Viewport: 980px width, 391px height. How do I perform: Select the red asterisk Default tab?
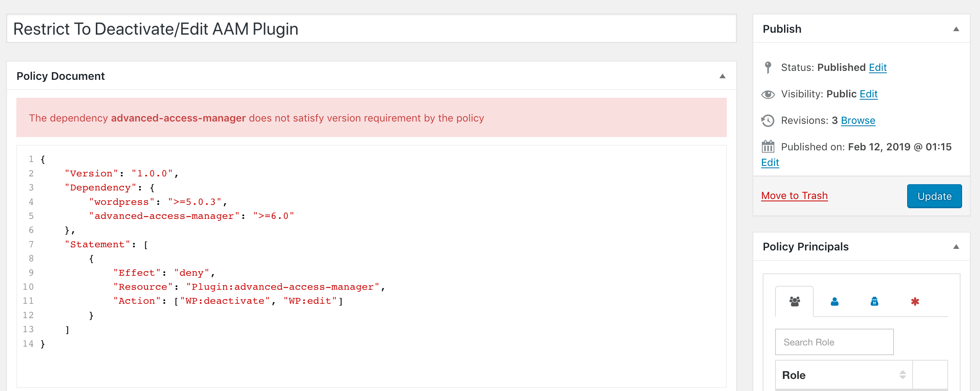[915, 301]
